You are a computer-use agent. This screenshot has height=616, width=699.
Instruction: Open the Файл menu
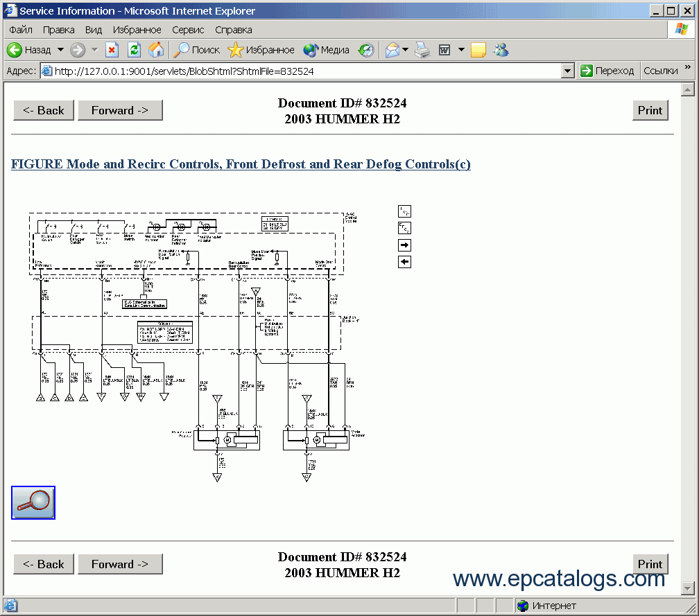tap(21, 30)
